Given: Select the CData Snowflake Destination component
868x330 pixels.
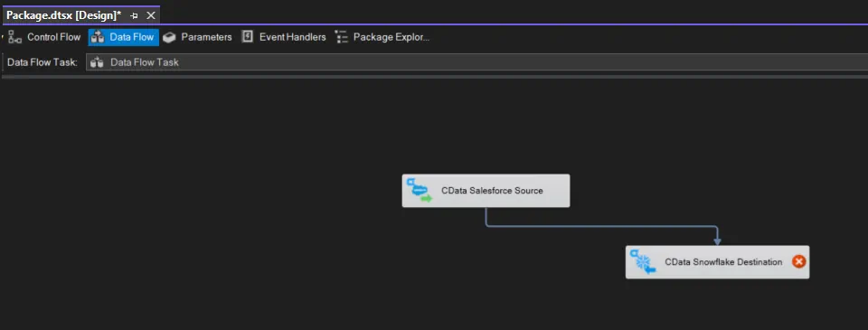Looking at the screenshot, I should point(717,262).
